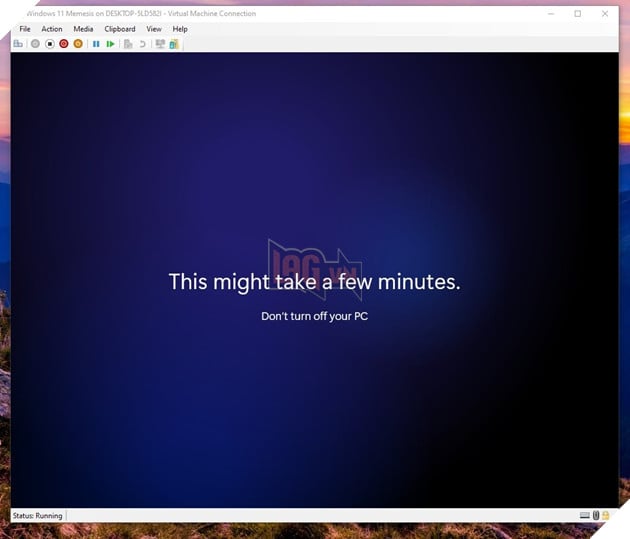Open the Clipboard menu
630x539 pixels.
(x=120, y=29)
